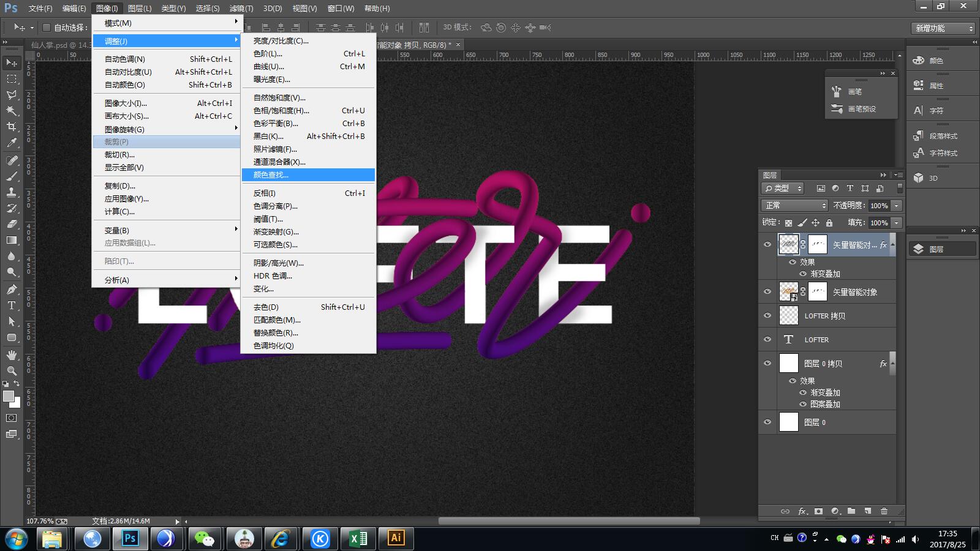Click the foreground color swatch

tap(8, 396)
